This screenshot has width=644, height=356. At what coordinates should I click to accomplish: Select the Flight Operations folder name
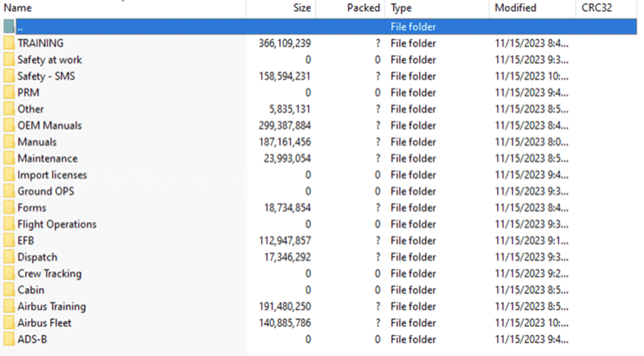click(x=57, y=224)
